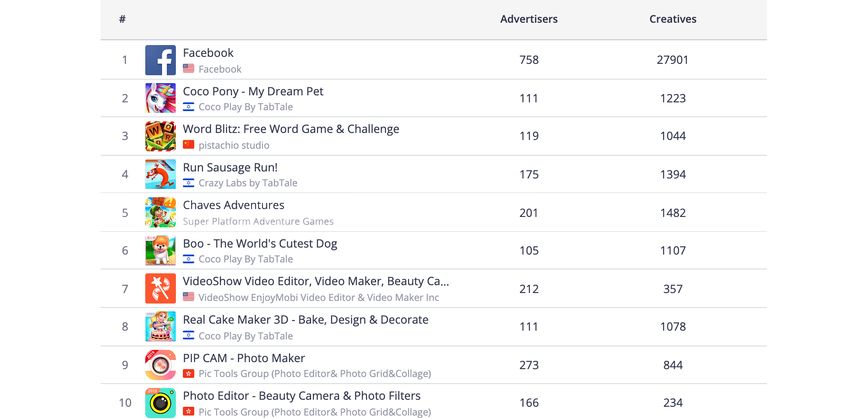868x419 pixels.
Task: Click the Crazy Labs by TabTale publisher
Action: tap(248, 183)
